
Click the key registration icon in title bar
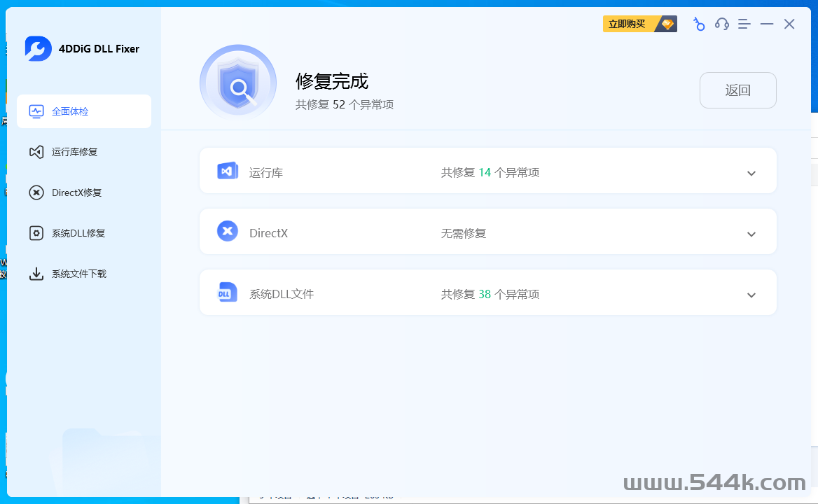coord(698,24)
